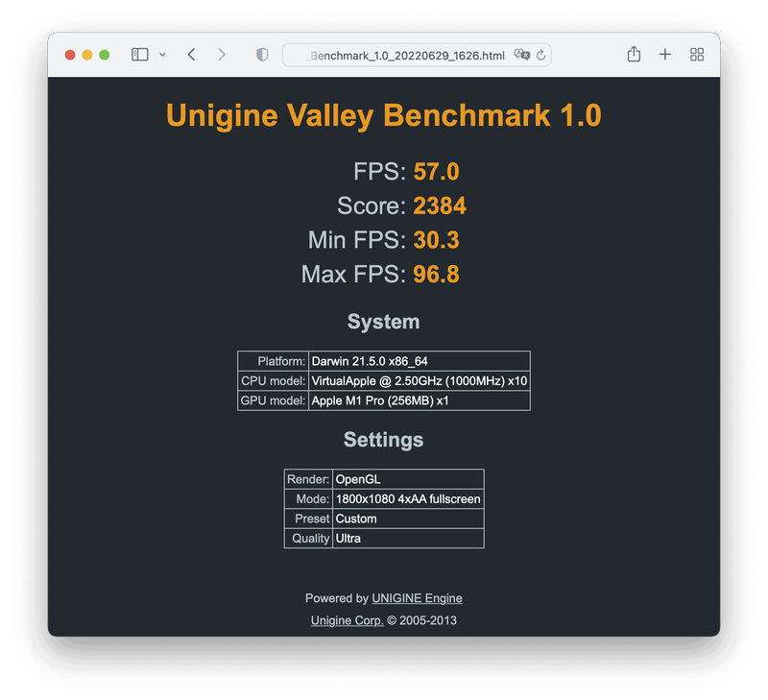Image resolution: width=768 pixels, height=700 pixels.
Task: Click the Apple M1 Pro GPU model cell
Action: tap(419, 400)
